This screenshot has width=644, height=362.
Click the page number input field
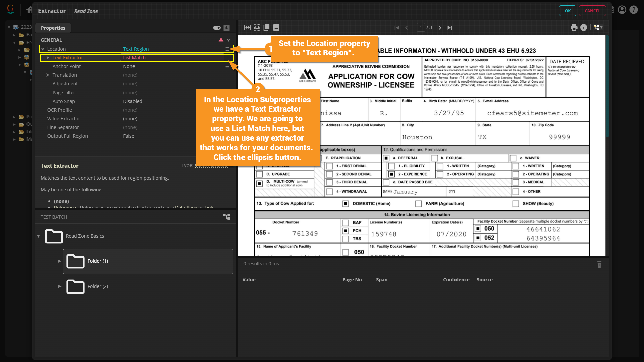(421, 28)
